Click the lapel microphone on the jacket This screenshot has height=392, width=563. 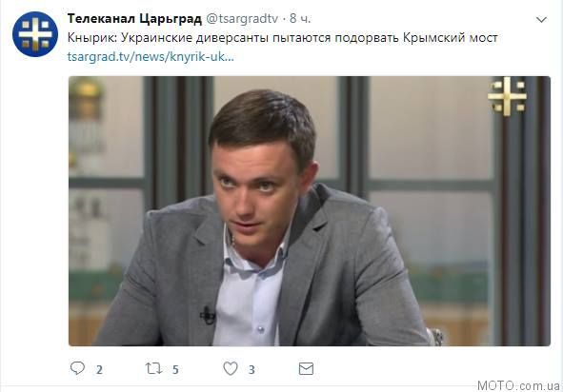tap(208, 315)
